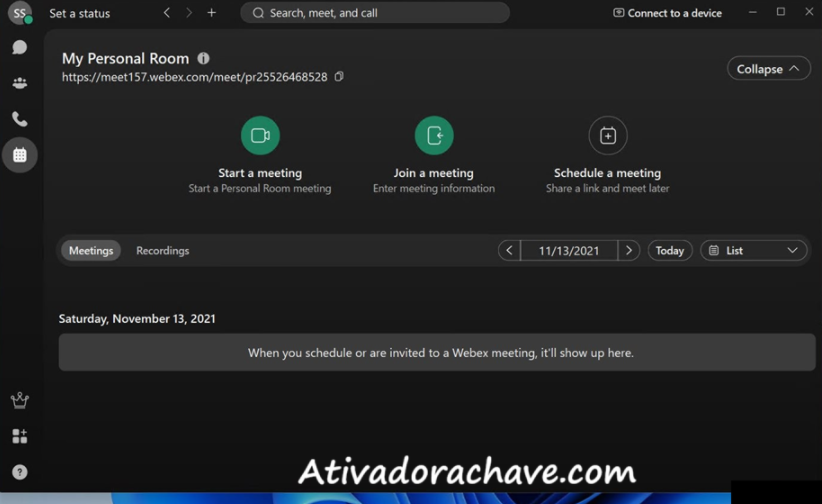Click the Share a link and meet later text
822x504 pixels.
608,188
